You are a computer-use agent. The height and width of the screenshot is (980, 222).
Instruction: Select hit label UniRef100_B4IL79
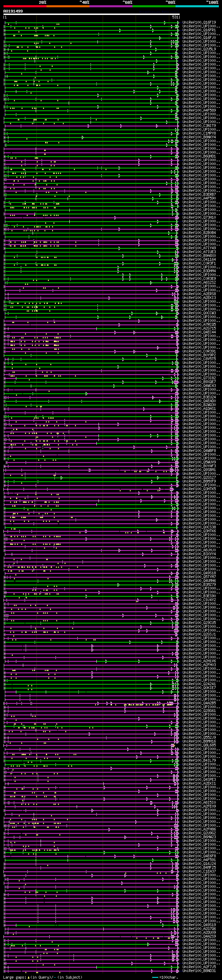pyautogui.click(x=199, y=761)
